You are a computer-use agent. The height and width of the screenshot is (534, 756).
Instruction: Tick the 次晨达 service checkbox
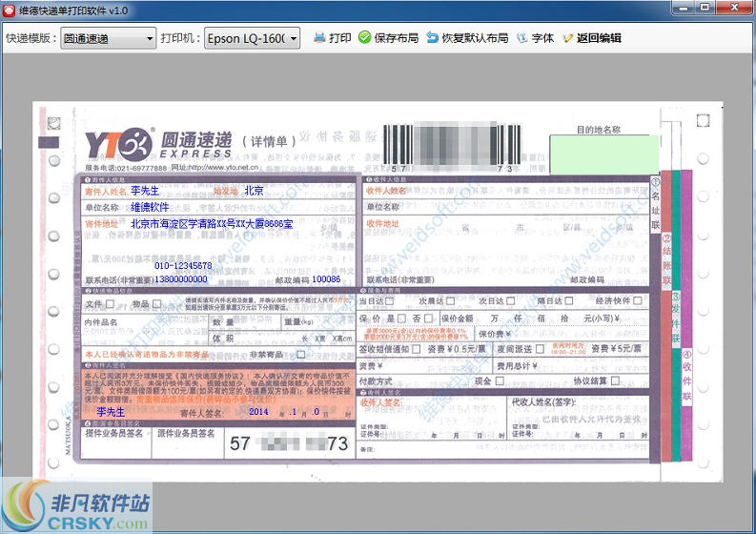coord(451,301)
